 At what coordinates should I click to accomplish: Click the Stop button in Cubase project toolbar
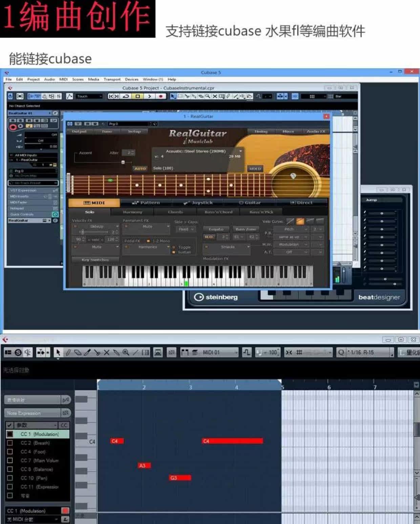pos(138,96)
